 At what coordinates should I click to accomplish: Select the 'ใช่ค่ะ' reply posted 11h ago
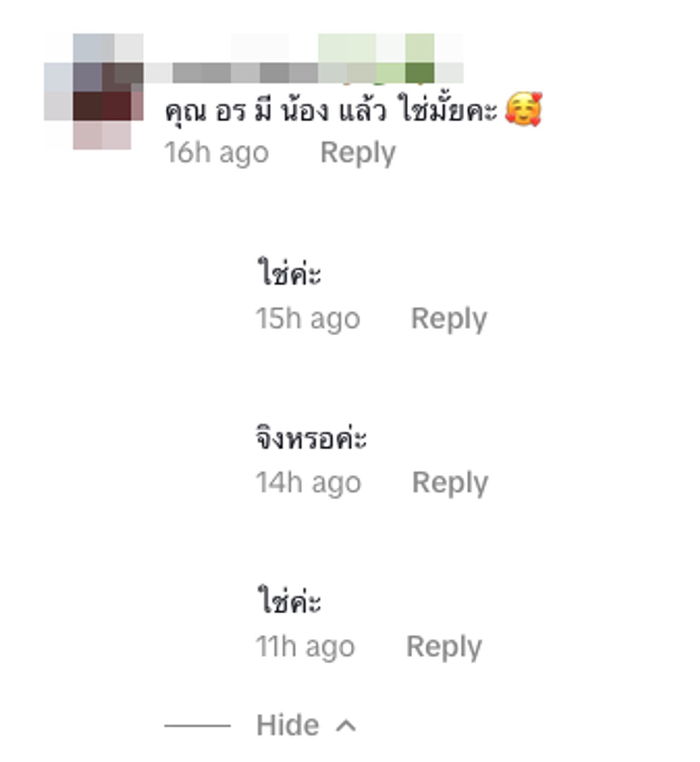(289, 601)
